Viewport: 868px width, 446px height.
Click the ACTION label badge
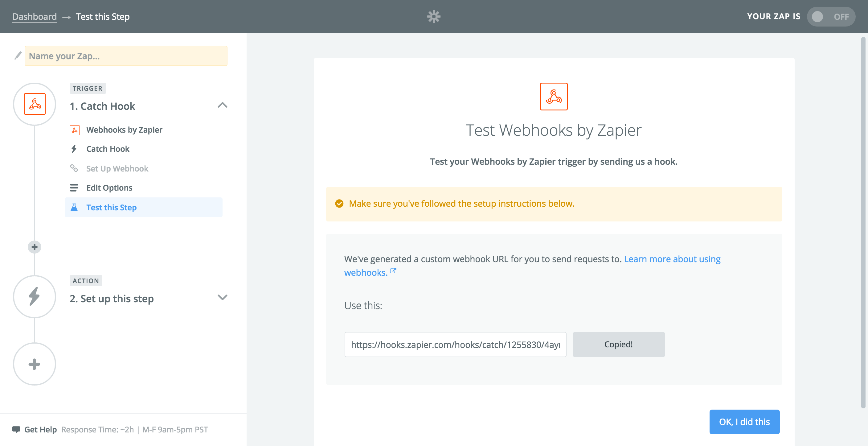click(86, 281)
